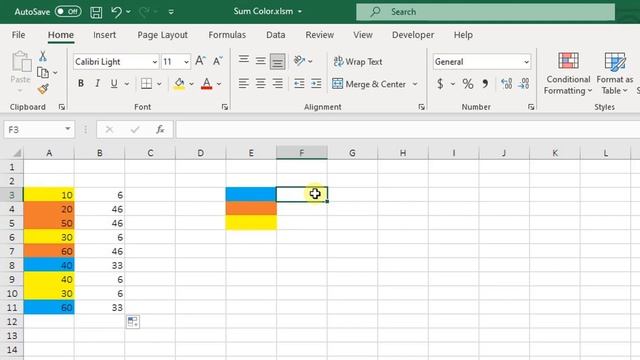Click the Paste clipboard icon
The width and height of the screenshot is (640, 360).
tap(20, 62)
